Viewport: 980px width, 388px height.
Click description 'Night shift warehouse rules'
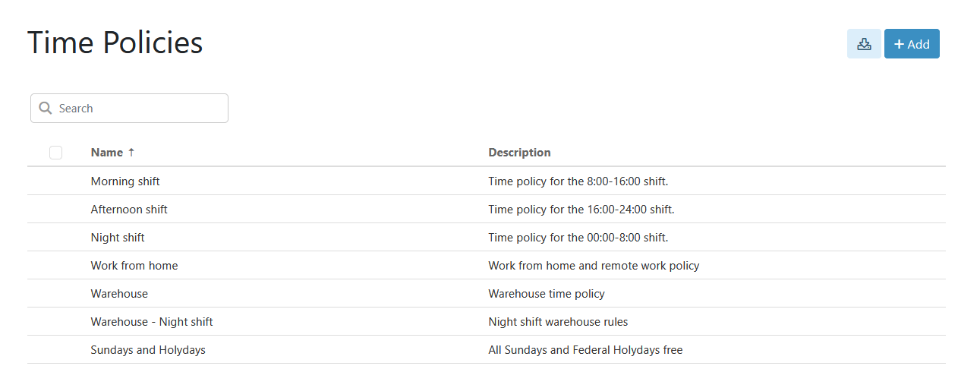(558, 321)
